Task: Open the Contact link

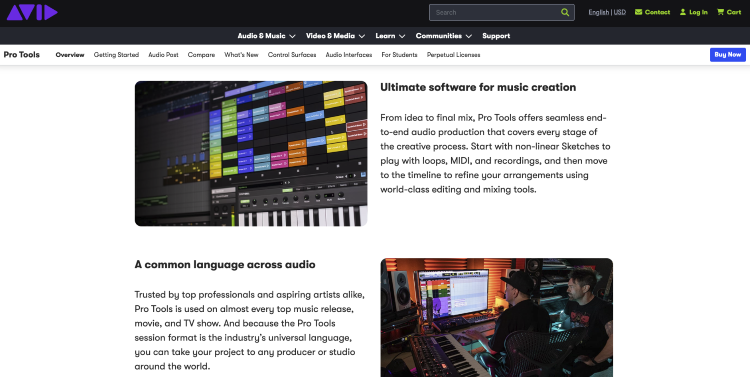Action: click(652, 12)
